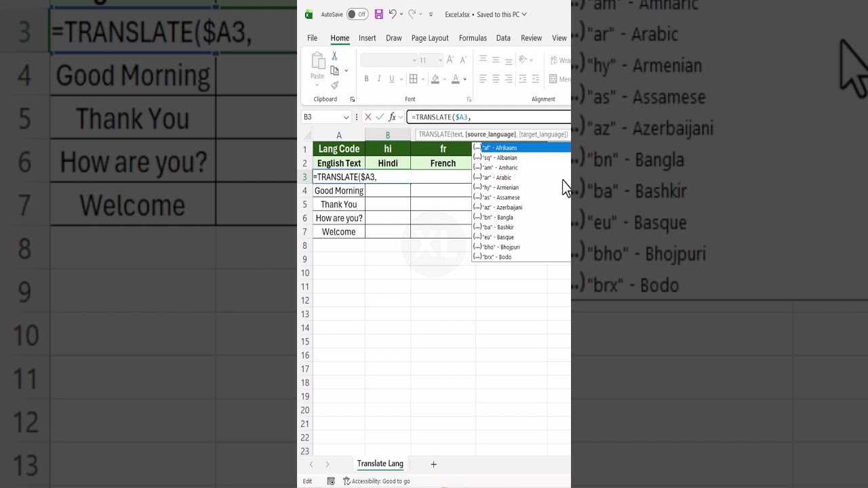The height and width of the screenshot is (488, 868).
Task: Open the Font Color dropdown arrow
Action: pyautogui.click(x=465, y=79)
